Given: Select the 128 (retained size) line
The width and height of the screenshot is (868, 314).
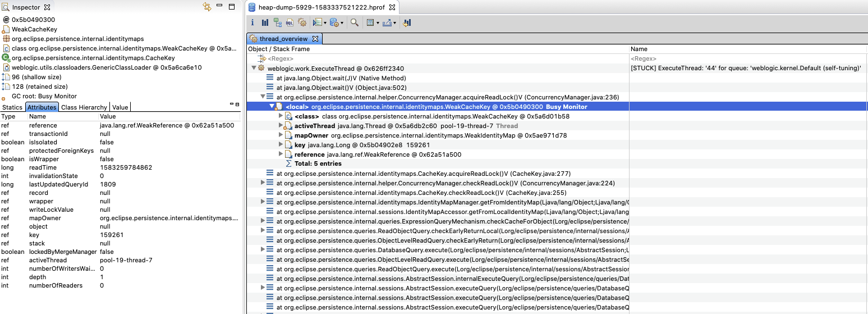Looking at the screenshot, I should coord(39,87).
